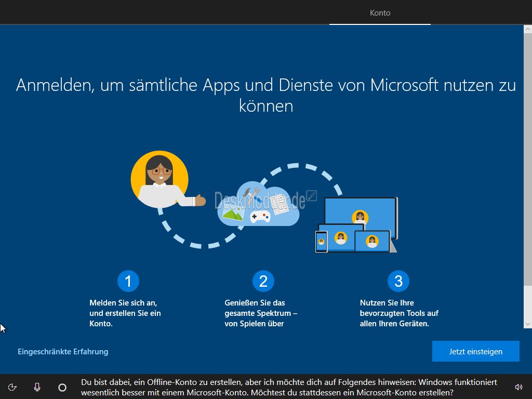532x399 pixels.
Task: Click the step 1 number circle
Action: (x=128, y=281)
